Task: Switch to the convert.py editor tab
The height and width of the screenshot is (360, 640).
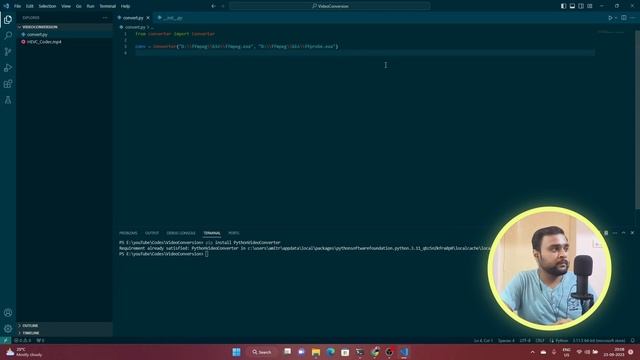Action: click(133, 18)
